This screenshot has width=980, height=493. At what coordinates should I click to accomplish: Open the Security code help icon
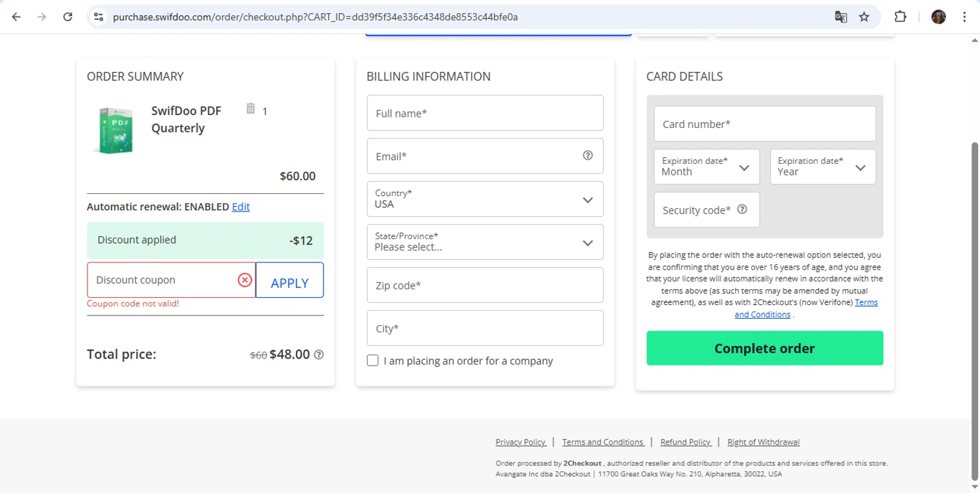(x=742, y=210)
